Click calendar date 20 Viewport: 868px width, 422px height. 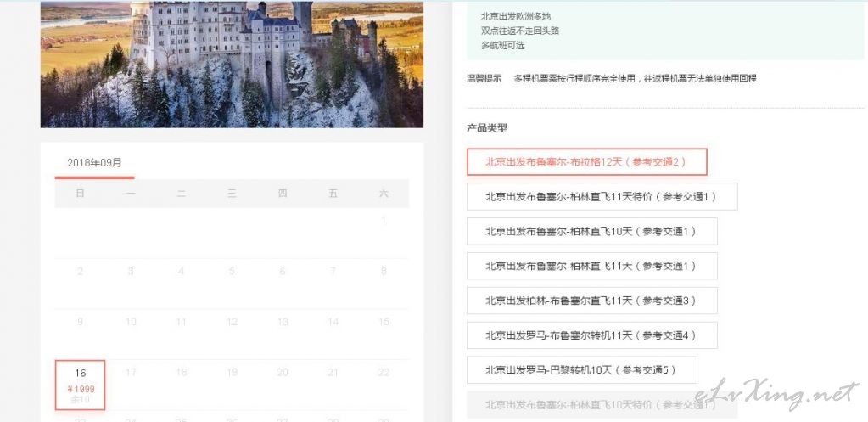pos(283,373)
